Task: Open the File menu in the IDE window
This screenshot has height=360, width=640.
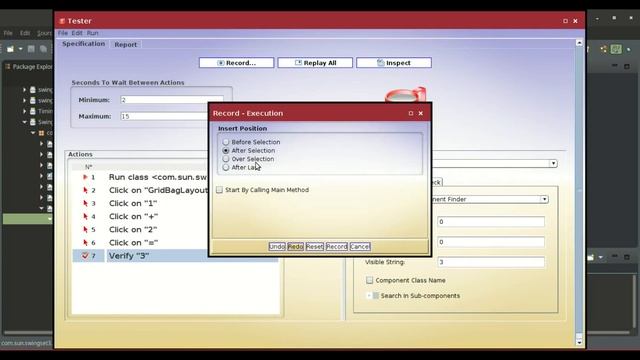Action: 8,33
